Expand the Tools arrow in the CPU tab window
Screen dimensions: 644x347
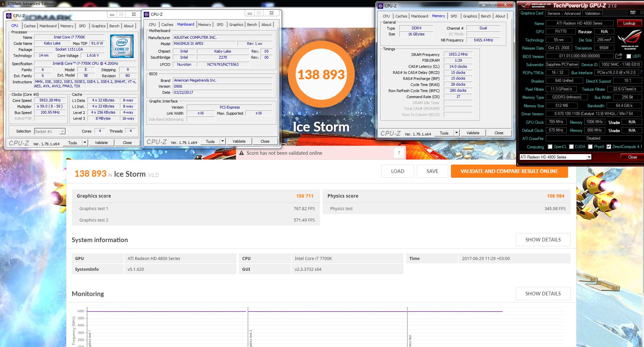tap(85, 143)
